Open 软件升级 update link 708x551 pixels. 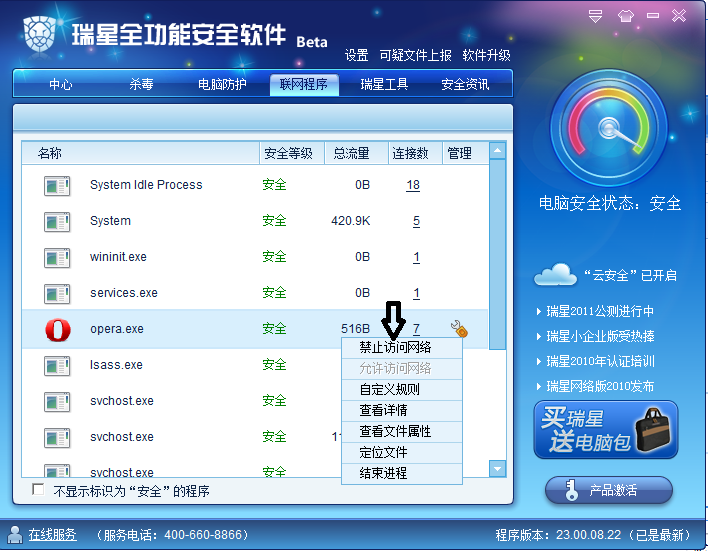pyautogui.click(x=486, y=56)
